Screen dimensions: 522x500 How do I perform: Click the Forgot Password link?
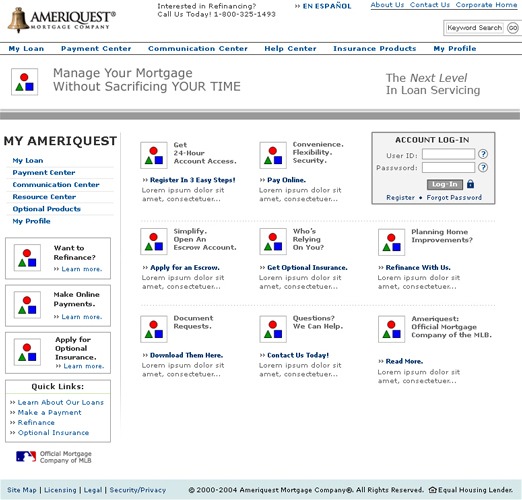click(454, 197)
